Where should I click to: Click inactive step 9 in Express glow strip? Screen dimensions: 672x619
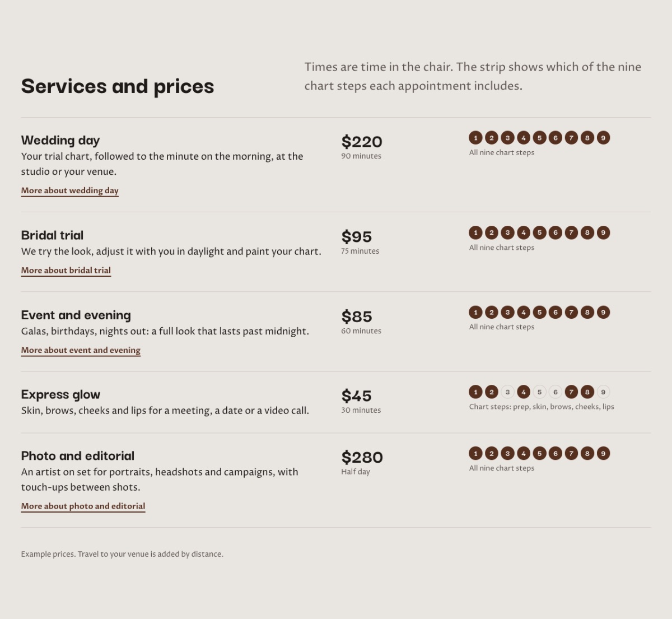pyautogui.click(x=603, y=392)
